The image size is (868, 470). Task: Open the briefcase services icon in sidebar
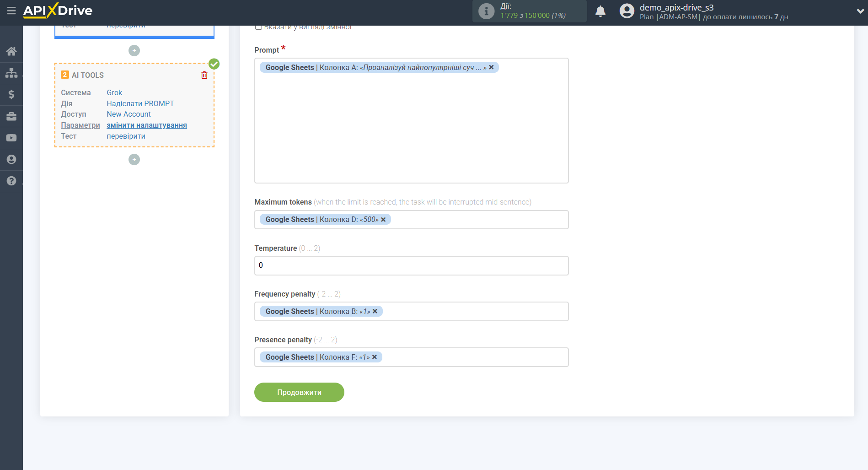pos(11,116)
